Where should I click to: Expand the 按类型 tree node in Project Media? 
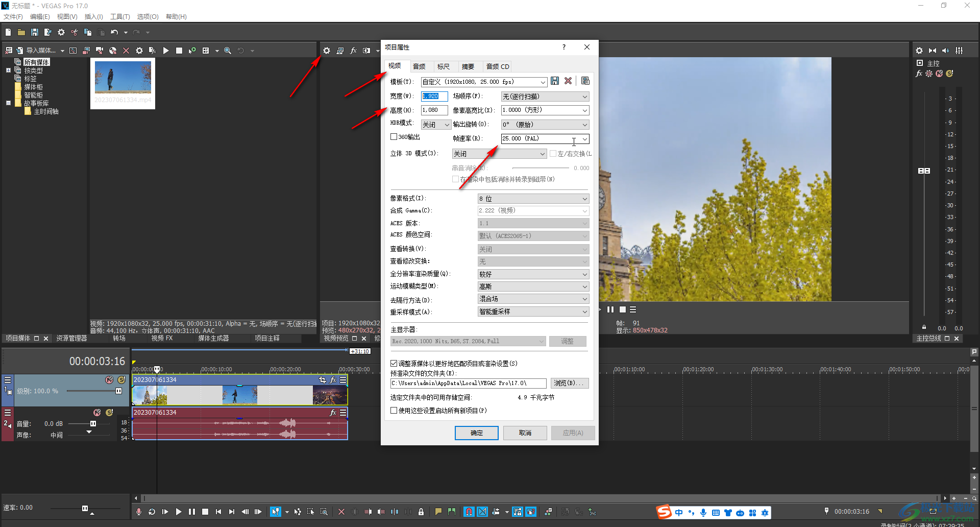click(x=8, y=70)
